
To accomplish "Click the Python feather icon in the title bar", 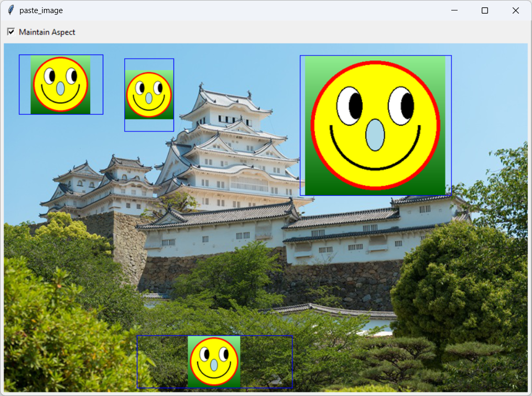I will pyautogui.click(x=9, y=10).
